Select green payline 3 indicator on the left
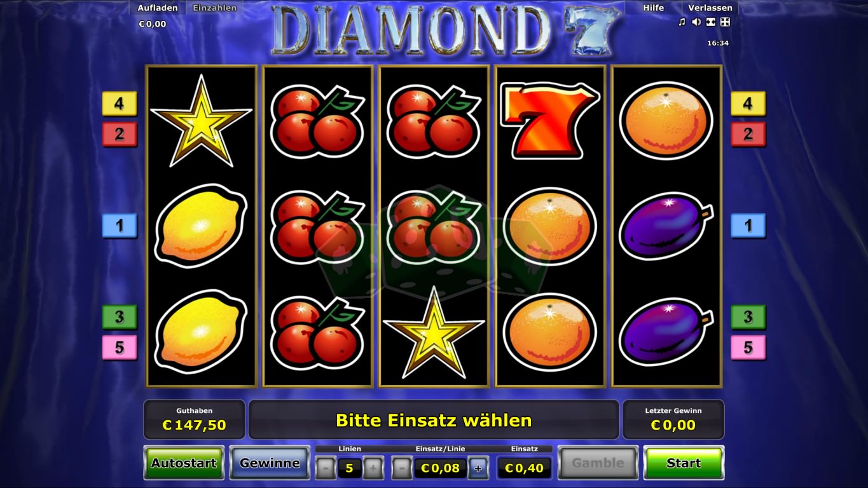 click(120, 316)
